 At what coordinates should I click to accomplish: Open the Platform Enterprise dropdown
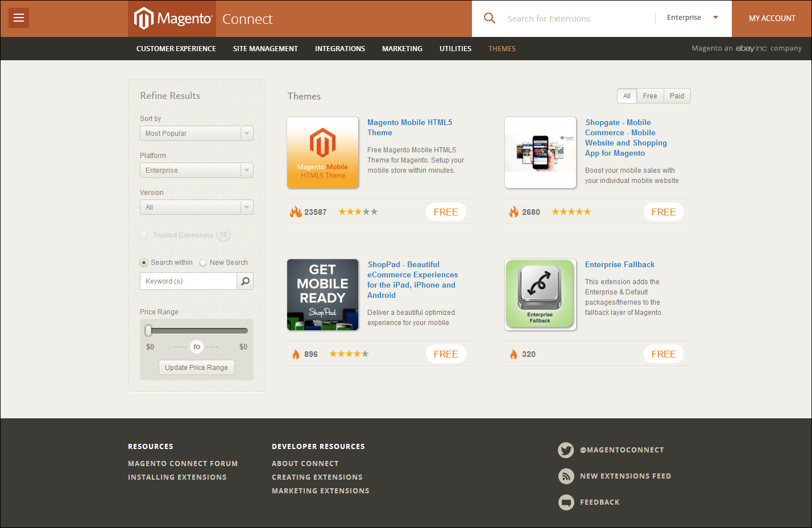coord(197,171)
